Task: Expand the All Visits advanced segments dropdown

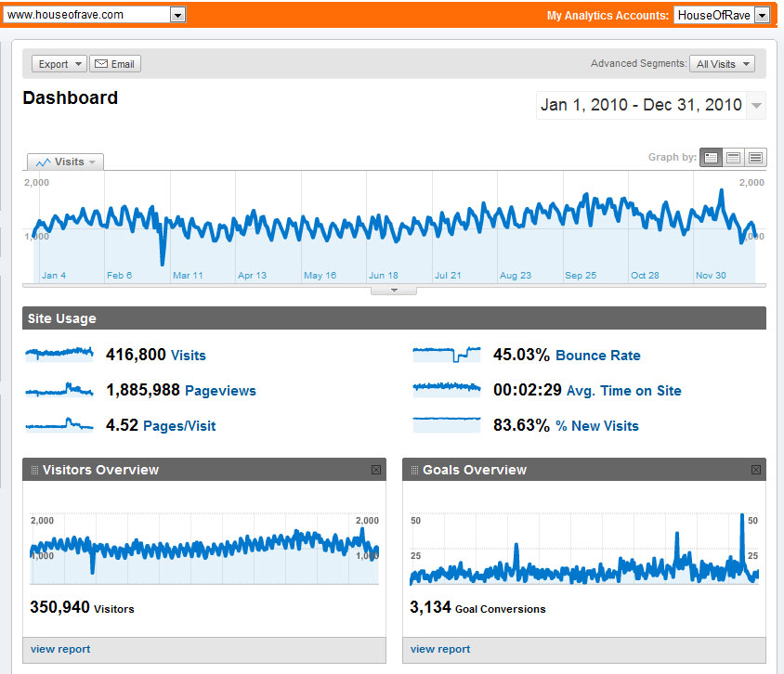Action: click(x=723, y=64)
